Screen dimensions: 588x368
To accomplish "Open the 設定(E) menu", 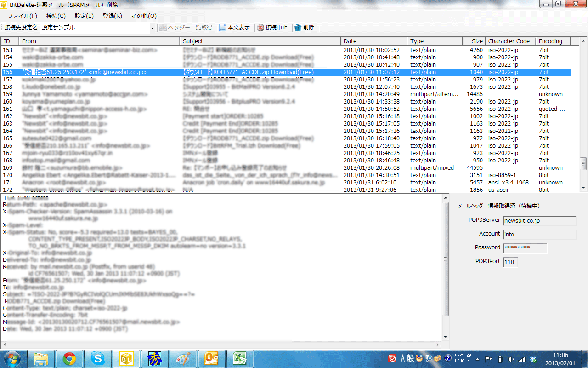I will 84,16.
